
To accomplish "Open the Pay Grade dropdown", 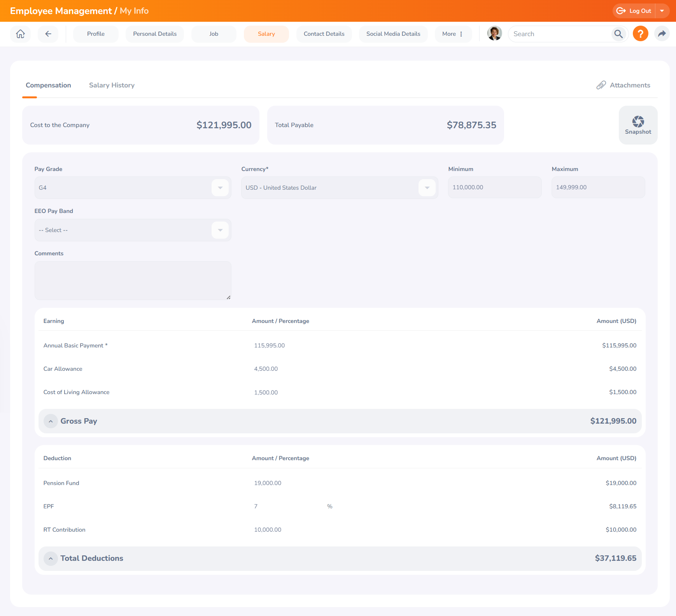I will [220, 188].
